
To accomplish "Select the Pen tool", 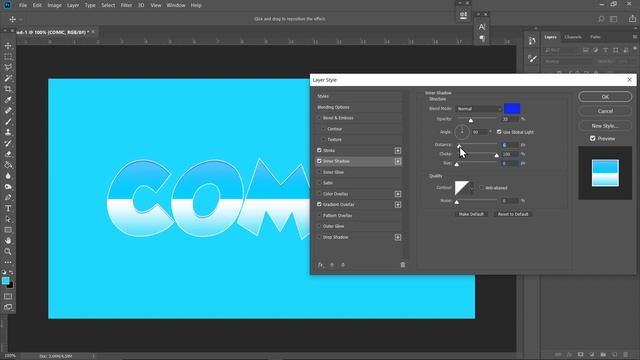I will click(x=8, y=198).
